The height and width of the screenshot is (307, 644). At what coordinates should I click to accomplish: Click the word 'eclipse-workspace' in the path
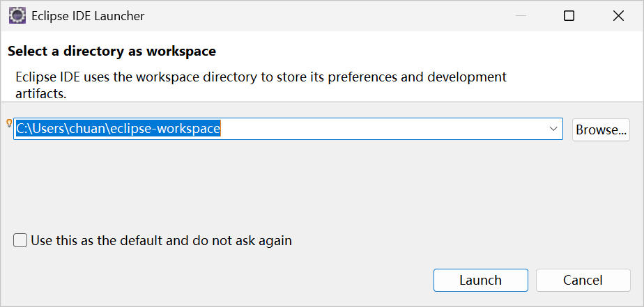coord(166,129)
